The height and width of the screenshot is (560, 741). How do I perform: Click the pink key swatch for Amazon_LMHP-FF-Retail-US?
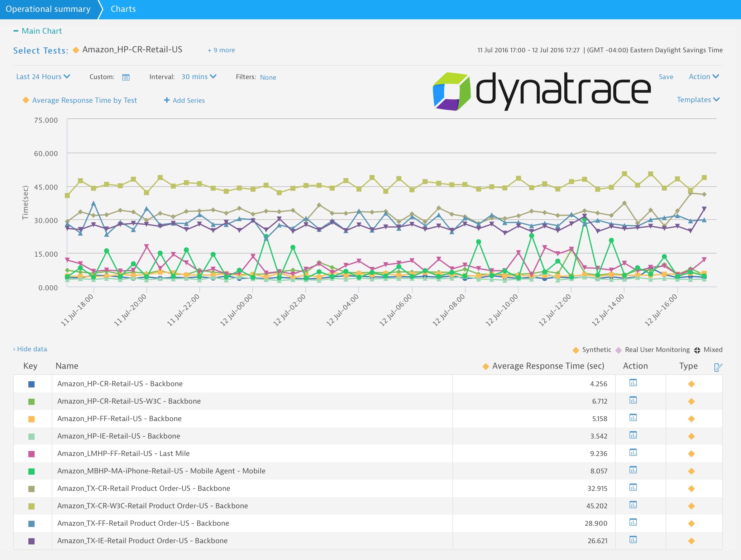pyautogui.click(x=31, y=454)
